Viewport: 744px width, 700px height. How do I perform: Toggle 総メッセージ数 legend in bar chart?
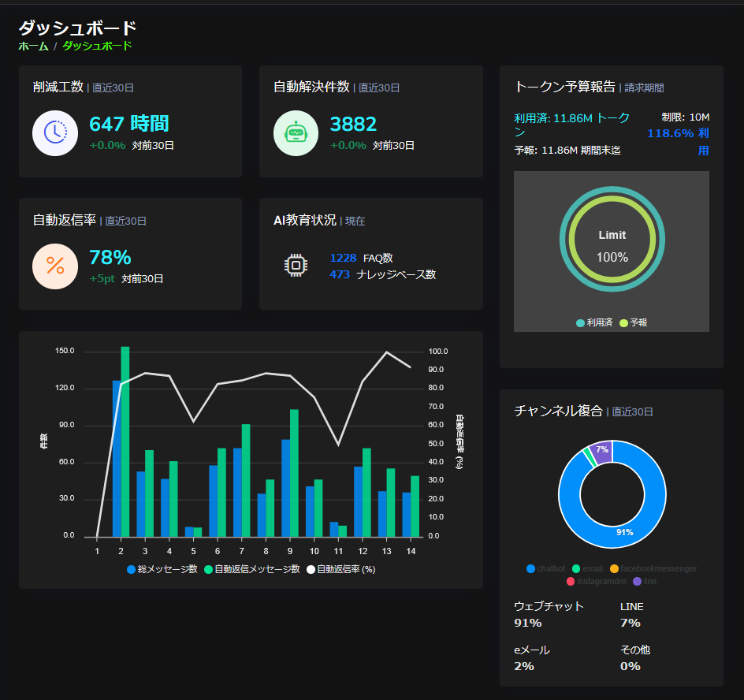(162, 569)
